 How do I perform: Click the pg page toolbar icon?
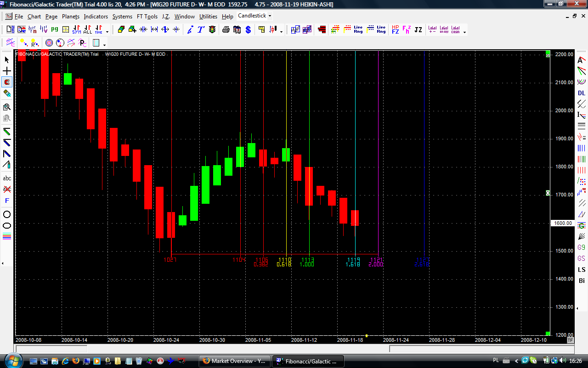point(55,29)
